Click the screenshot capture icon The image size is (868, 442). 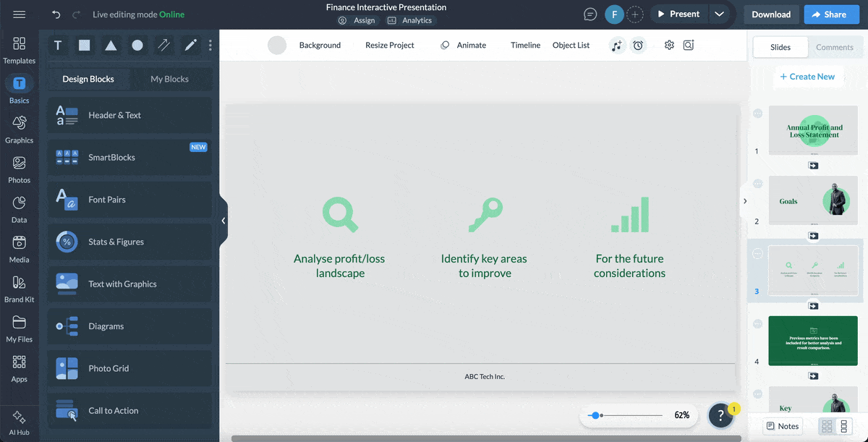point(689,45)
